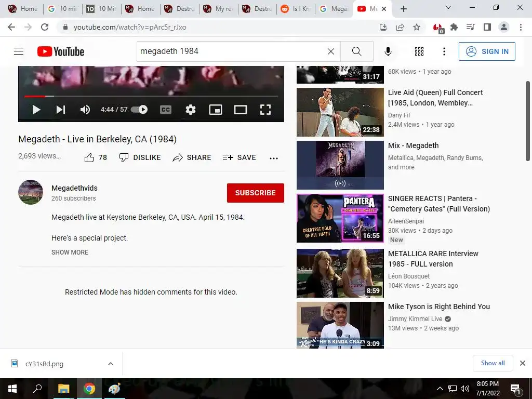Screen dimensions: 532x399
Task: Open Chrome extensions puzzle icon
Action: click(x=454, y=27)
